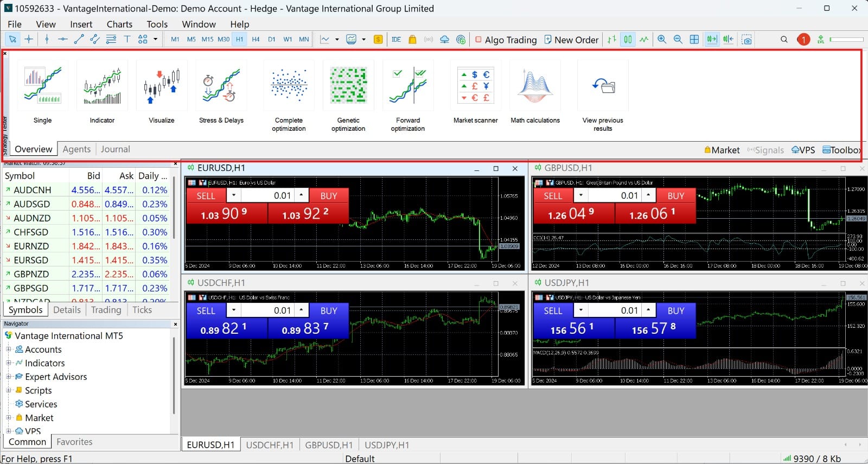Select the Market scanner icon
868x464 pixels.
click(x=475, y=87)
